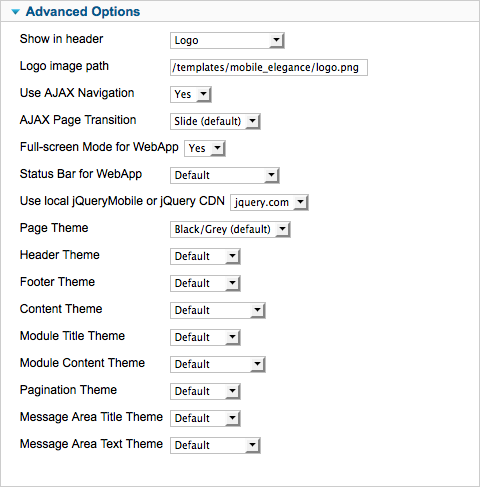Open the Footer Theme dropdown

pyautogui.click(x=205, y=283)
